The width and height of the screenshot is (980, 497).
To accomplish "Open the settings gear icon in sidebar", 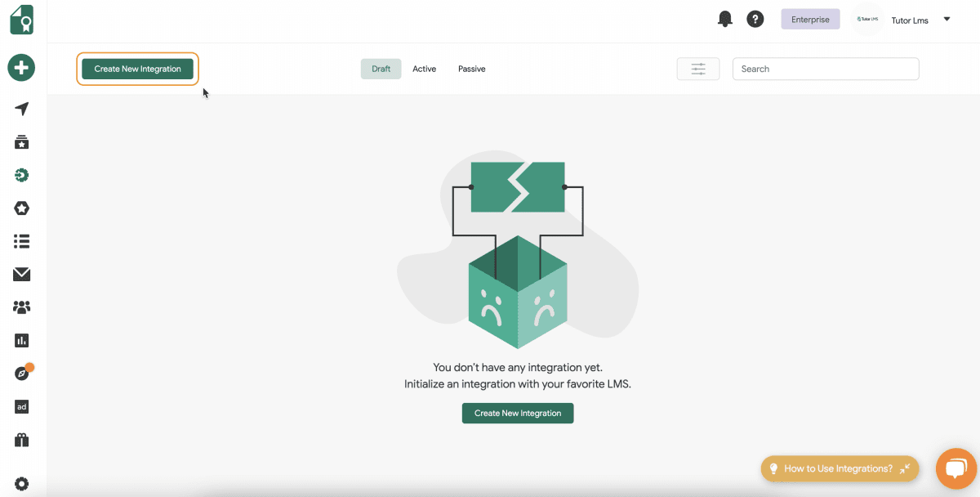I will pos(21,483).
